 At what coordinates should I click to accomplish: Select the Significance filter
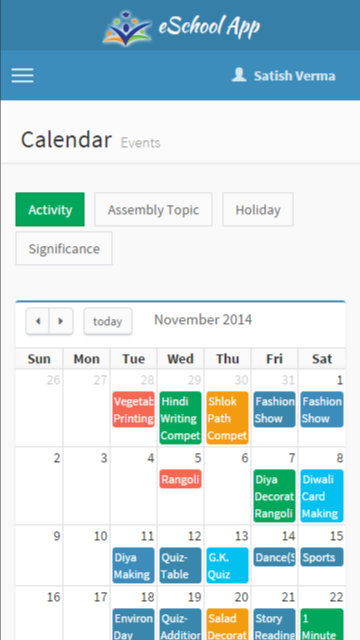tap(64, 249)
